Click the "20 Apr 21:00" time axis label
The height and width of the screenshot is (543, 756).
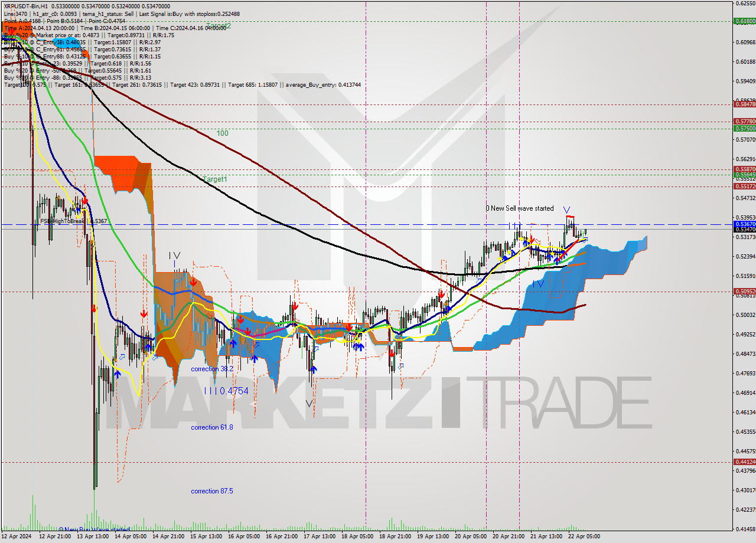[509, 537]
